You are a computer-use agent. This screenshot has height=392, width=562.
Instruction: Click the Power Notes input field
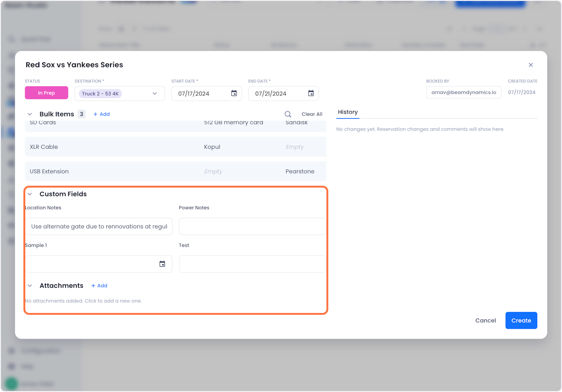(252, 226)
